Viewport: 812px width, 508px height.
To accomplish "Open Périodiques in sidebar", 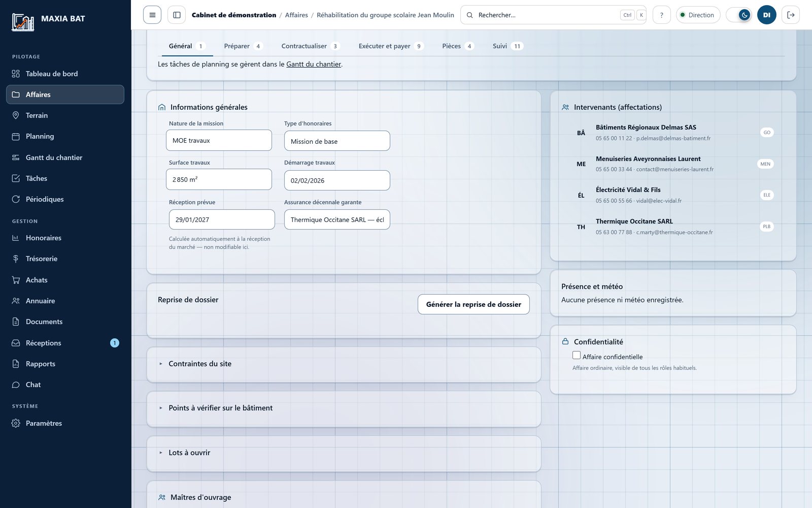I will [x=65, y=199].
